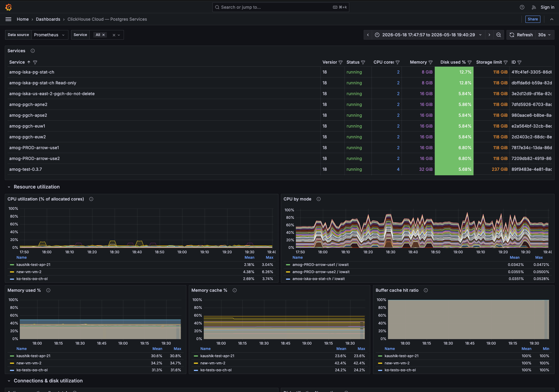Collapse top bar with chevron-up icon
559x392 pixels.
(x=552, y=19)
